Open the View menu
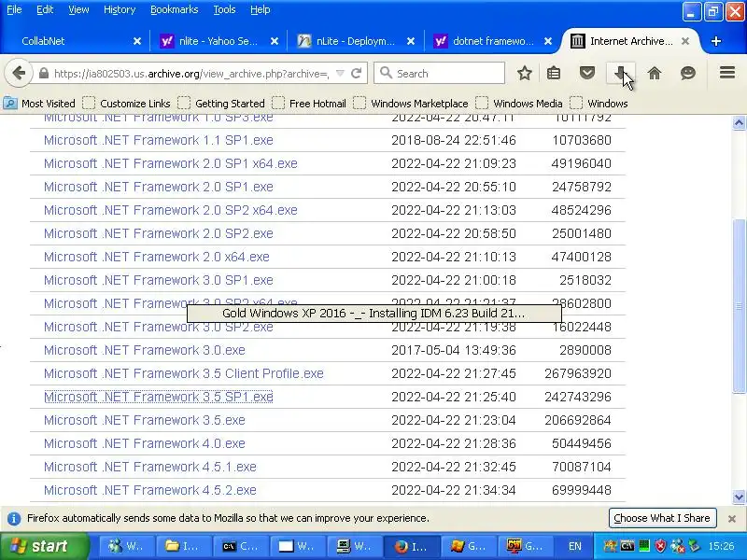This screenshot has width=747, height=560. [78, 9]
